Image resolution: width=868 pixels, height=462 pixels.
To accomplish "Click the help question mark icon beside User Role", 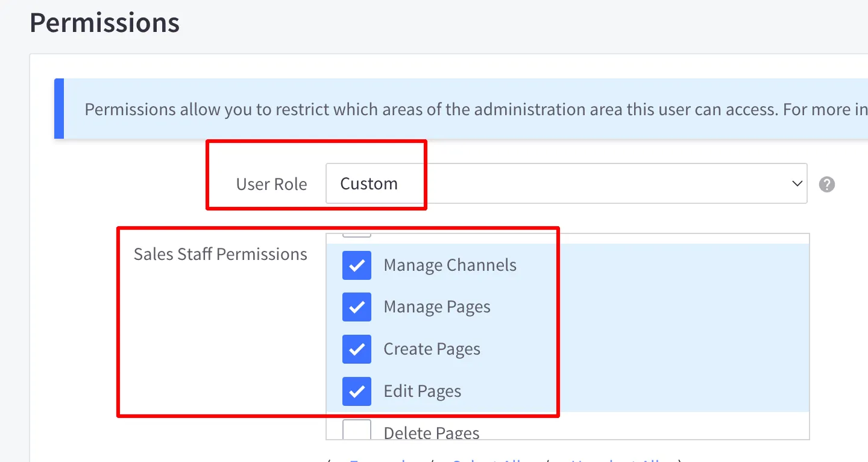I will point(826,185).
